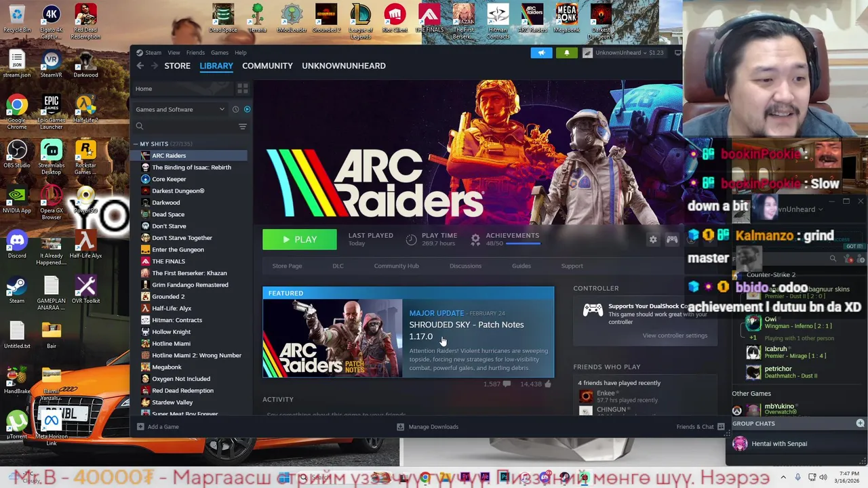Toggle recent activity clock filter in library
The height and width of the screenshot is (488, 868).
tap(235, 109)
